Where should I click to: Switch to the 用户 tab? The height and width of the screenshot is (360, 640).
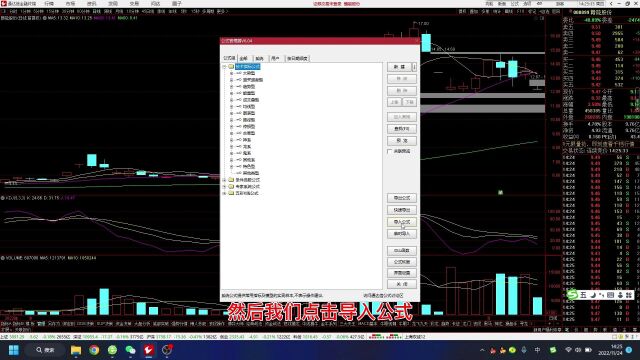click(276, 58)
